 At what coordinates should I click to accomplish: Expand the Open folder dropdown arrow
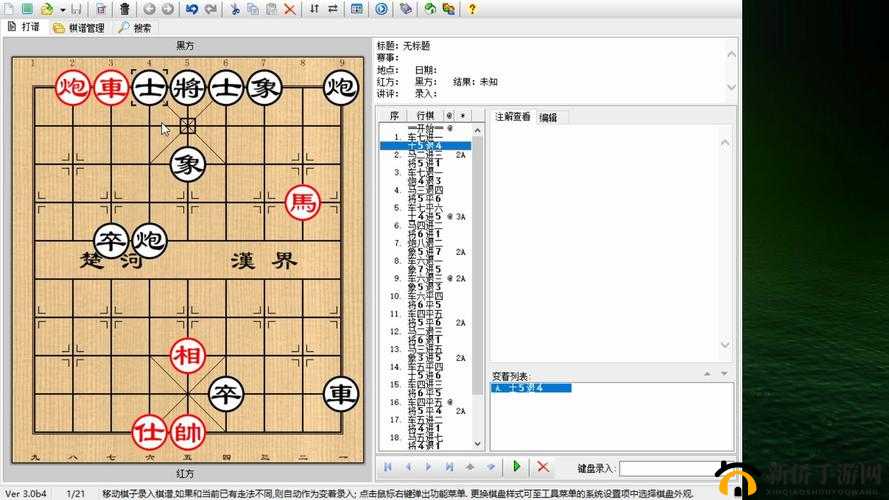62,10
